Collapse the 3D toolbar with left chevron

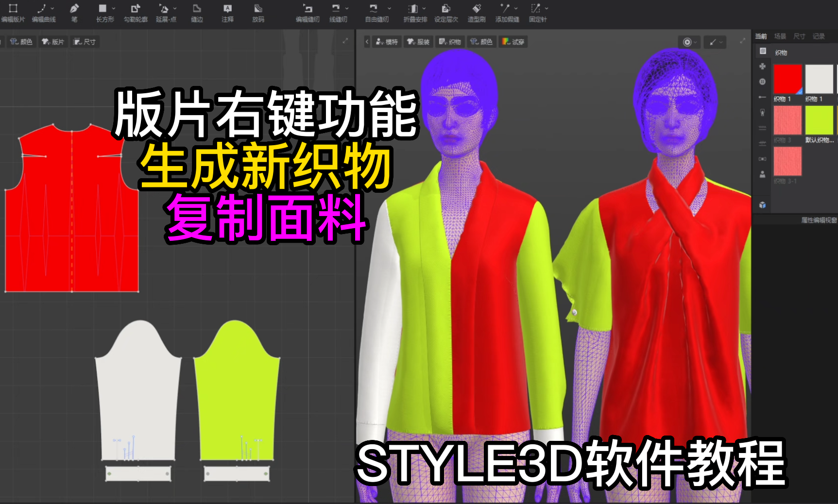(367, 42)
